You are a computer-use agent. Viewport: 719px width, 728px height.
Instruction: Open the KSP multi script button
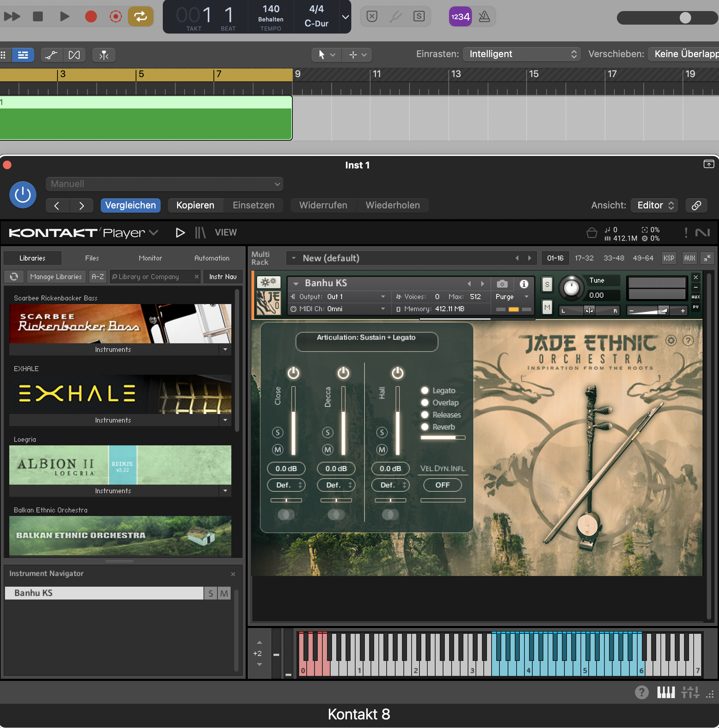[x=668, y=258]
